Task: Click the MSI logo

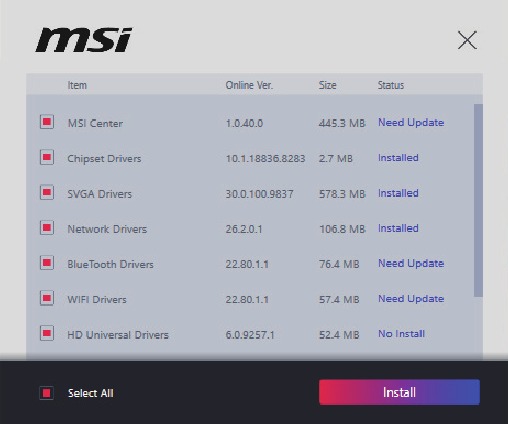Action: tap(84, 40)
